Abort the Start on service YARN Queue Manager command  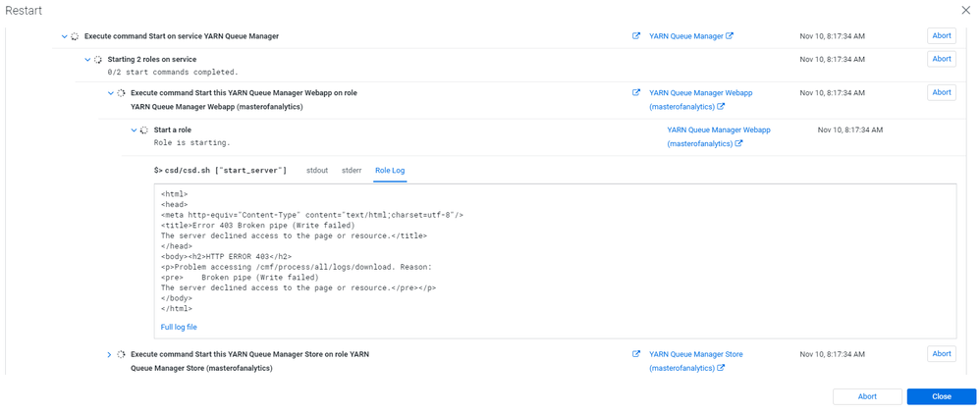click(x=942, y=36)
